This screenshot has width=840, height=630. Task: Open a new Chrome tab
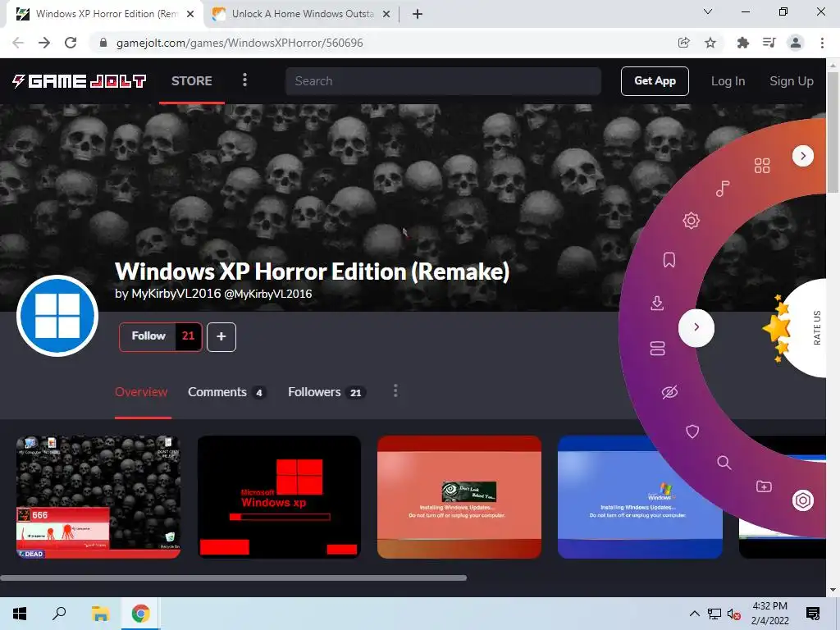(x=418, y=15)
